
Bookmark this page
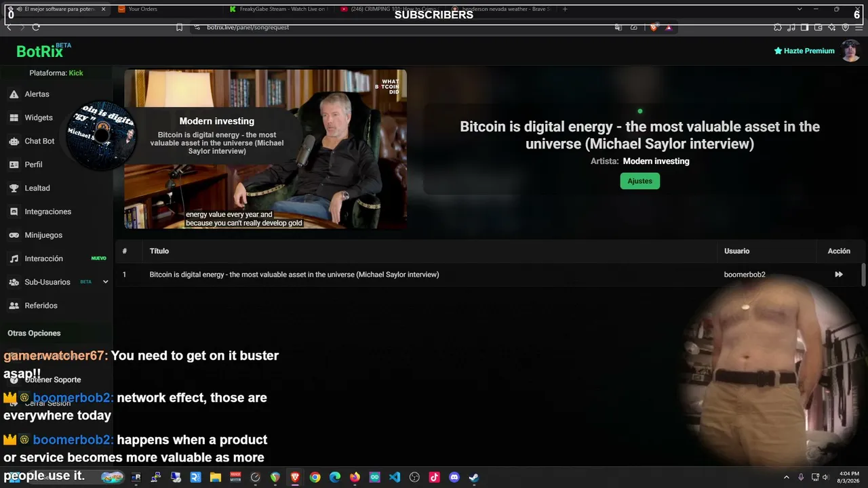pos(179,27)
